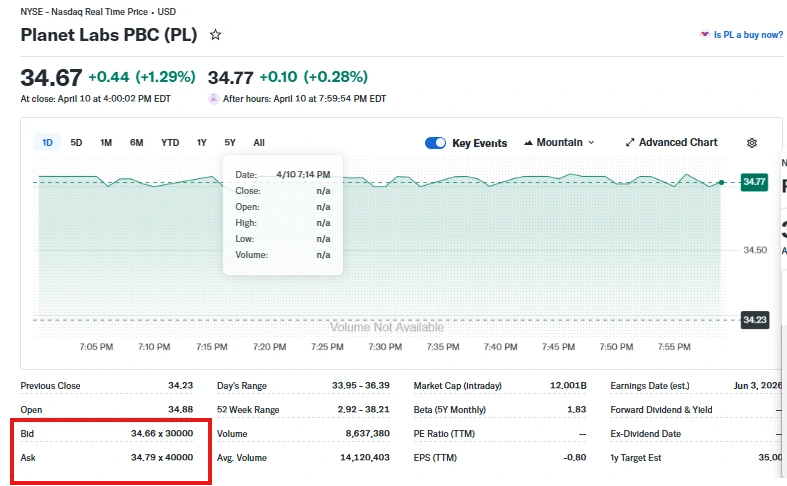This screenshot has width=787, height=486.
Task: Click the Forward Dividend & Yield label
Action: pos(661,410)
